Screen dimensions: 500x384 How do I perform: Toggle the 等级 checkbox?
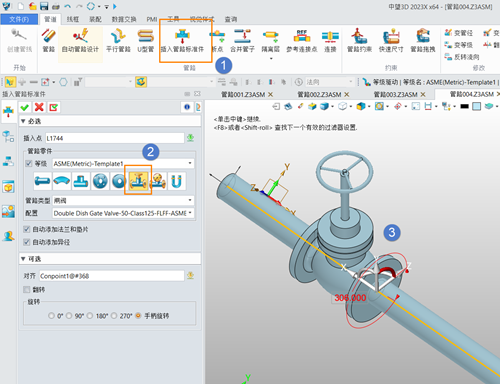[x=29, y=163]
